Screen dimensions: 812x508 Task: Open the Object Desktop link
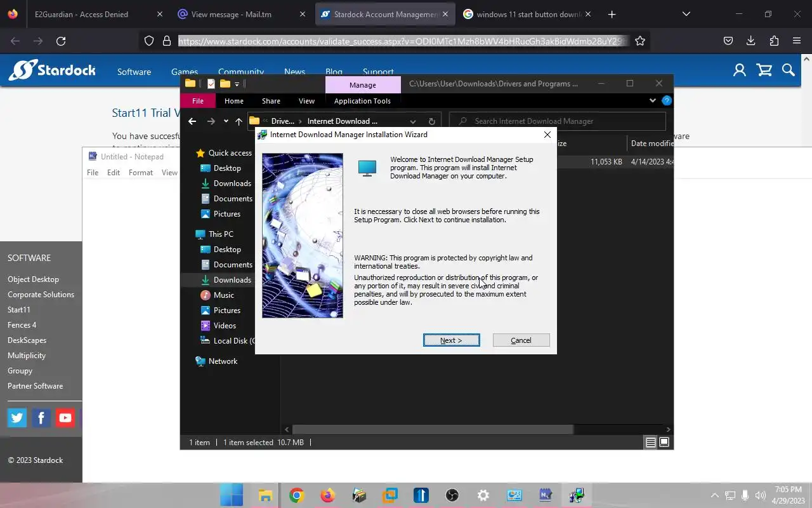click(33, 279)
